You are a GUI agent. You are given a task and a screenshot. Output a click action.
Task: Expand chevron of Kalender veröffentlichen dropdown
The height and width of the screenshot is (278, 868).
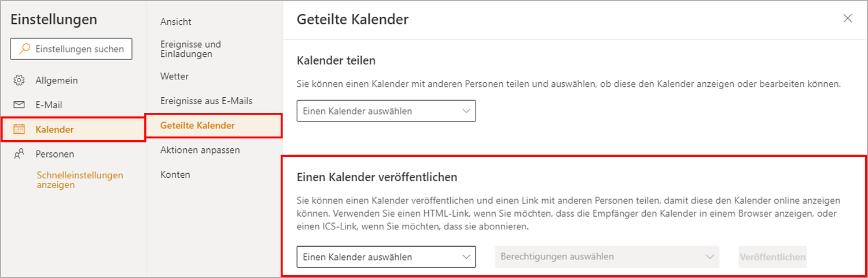coord(466,257)
